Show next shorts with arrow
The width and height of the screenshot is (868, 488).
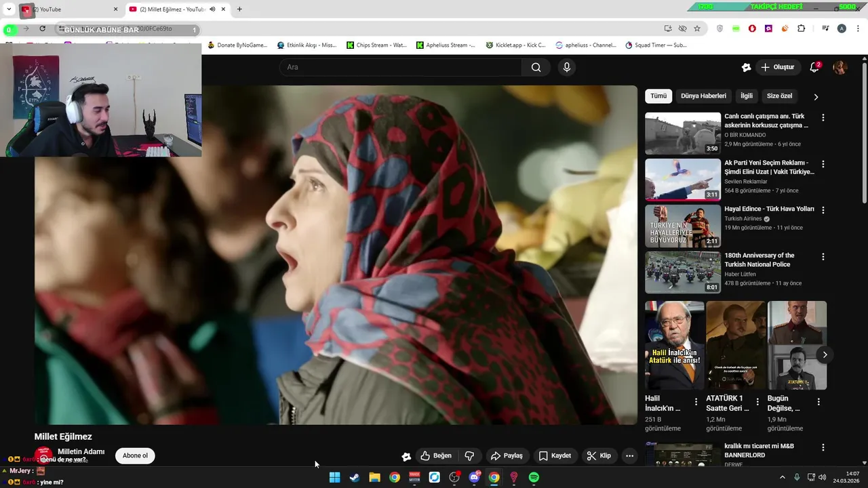coord(825,354)
